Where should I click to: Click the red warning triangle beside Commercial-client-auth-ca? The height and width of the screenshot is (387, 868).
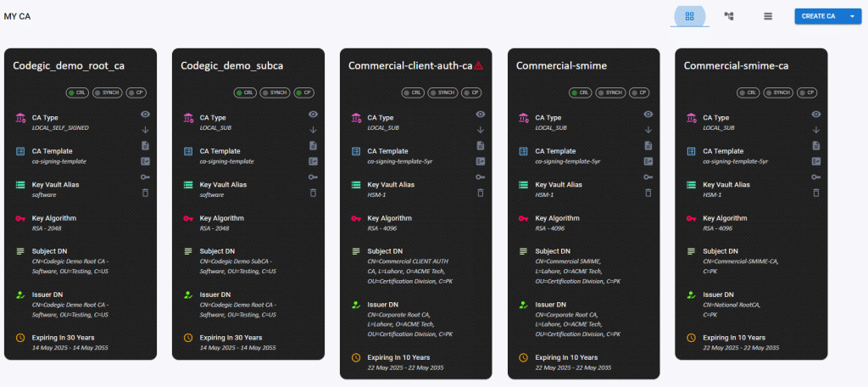pos(479,65)
